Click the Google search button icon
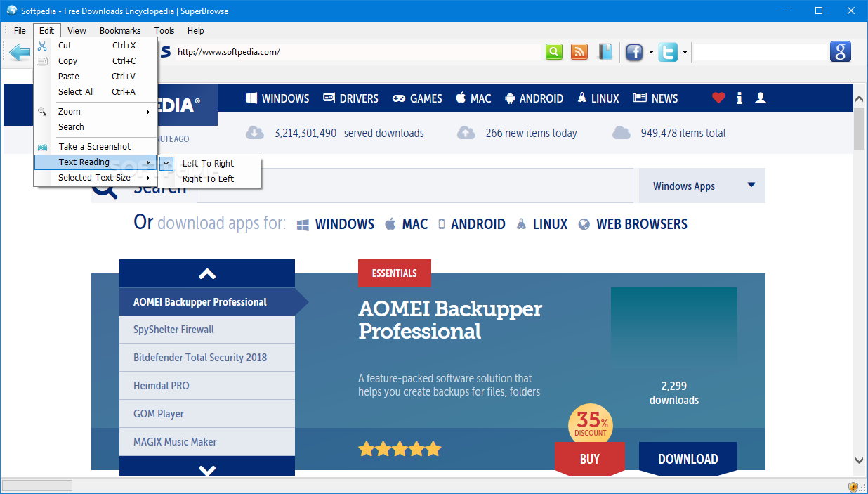 841,51
